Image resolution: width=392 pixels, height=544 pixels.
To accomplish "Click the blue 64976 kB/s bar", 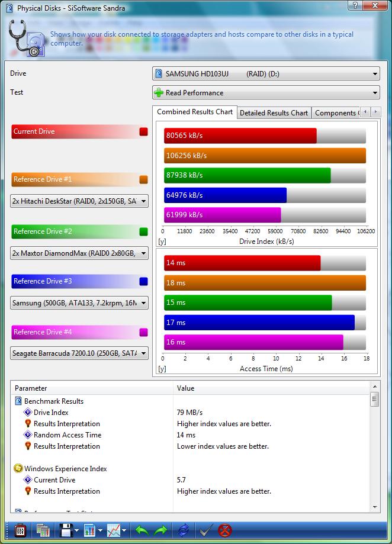I will pyautogui.click(x=225, y=195).
